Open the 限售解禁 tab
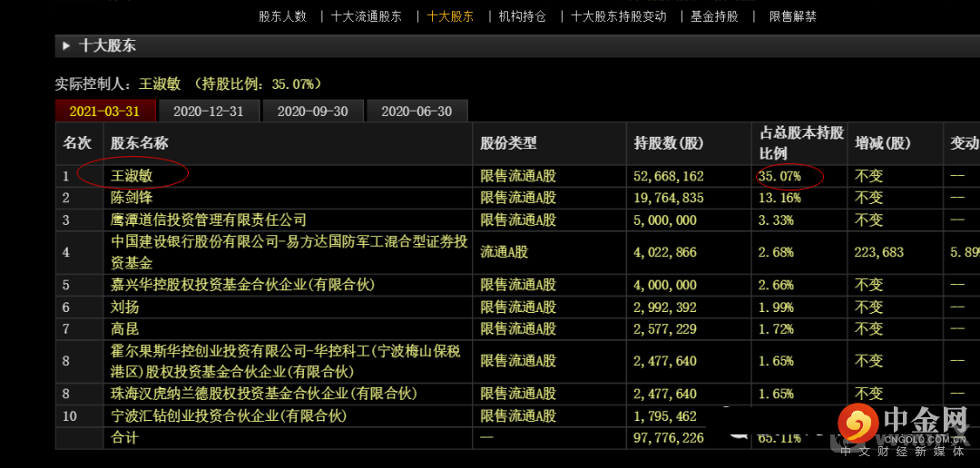980x468 pixels. click(x=792, y=17)
